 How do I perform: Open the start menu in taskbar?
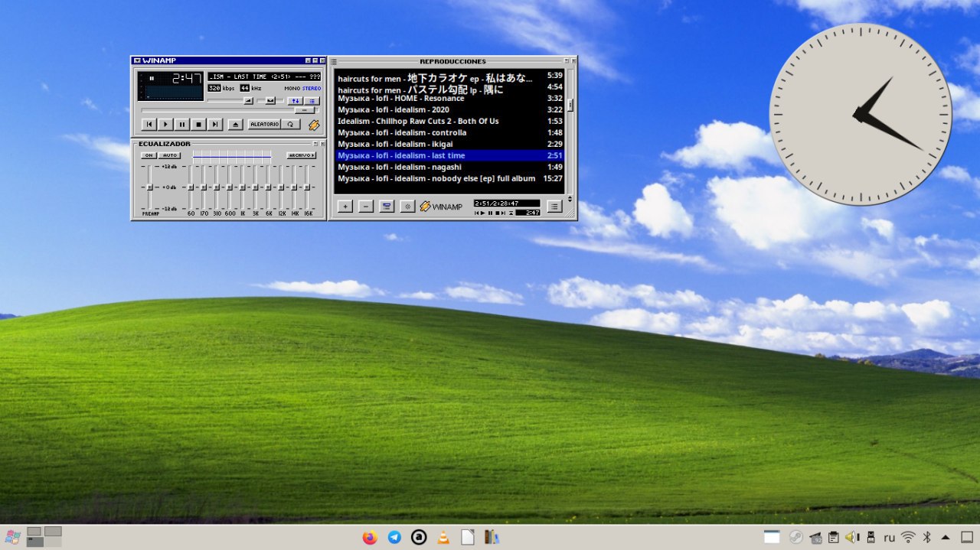coord(13,537)
